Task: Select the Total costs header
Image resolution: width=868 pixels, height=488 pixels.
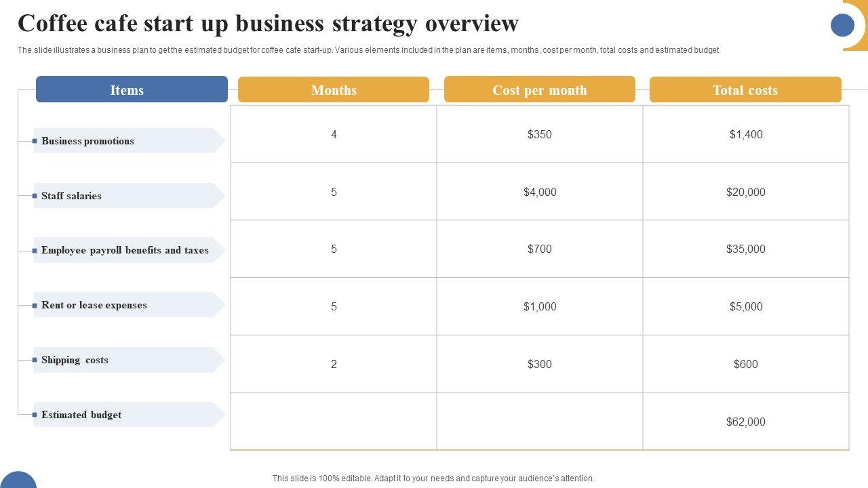Action: (x=745, y=89)
